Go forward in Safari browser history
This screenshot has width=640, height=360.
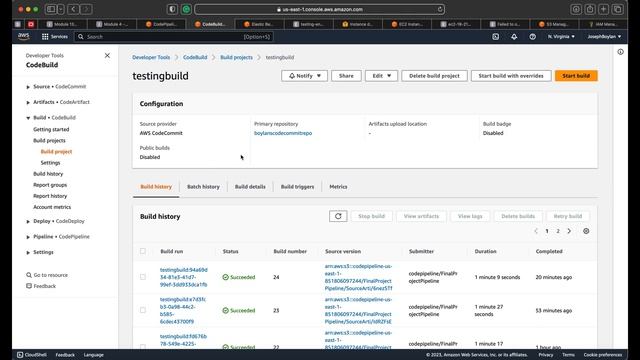coord(86,9)
